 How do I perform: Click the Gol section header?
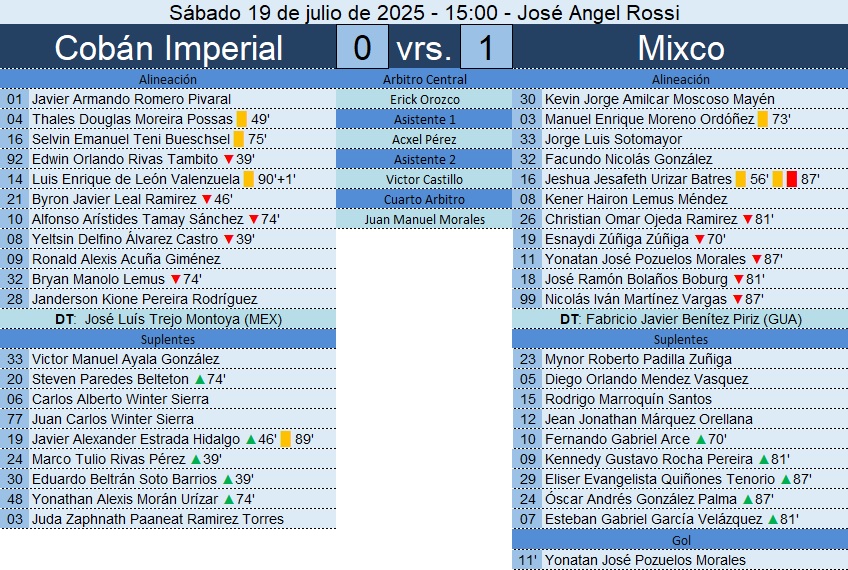(x=680, y=540)
